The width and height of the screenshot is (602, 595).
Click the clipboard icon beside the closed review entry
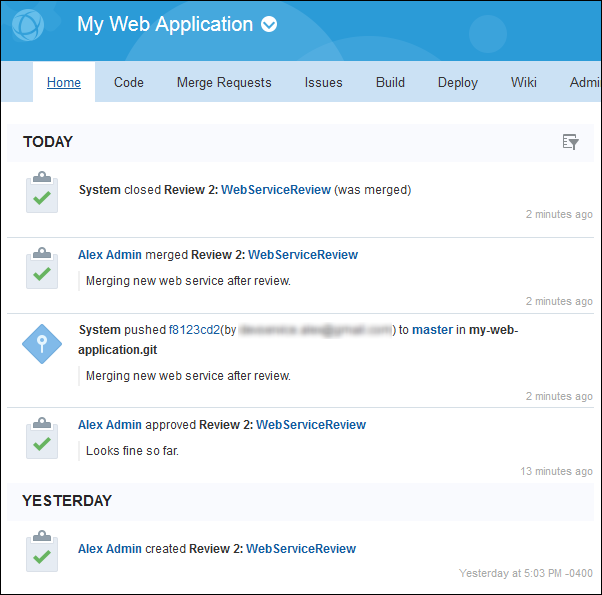pos(42,191)
